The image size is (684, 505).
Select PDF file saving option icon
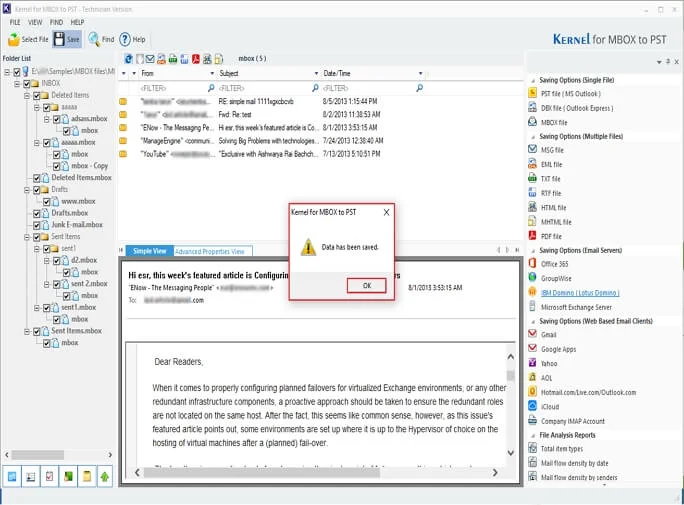[532, 236]
